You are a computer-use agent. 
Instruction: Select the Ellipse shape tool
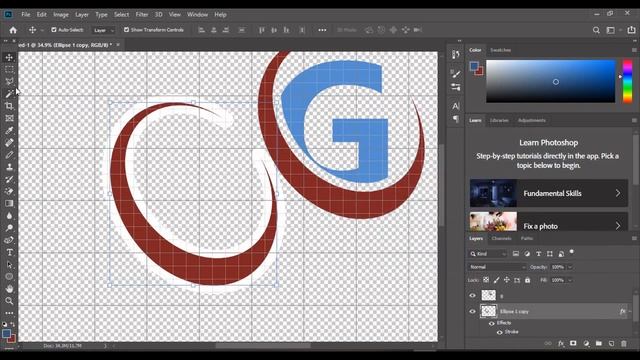click(x=9, y=276)
